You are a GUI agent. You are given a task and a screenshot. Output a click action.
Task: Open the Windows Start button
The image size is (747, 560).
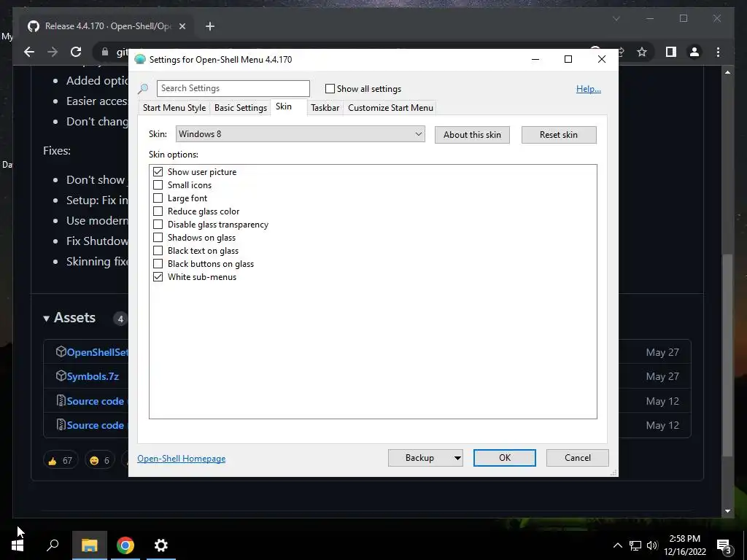18,545
